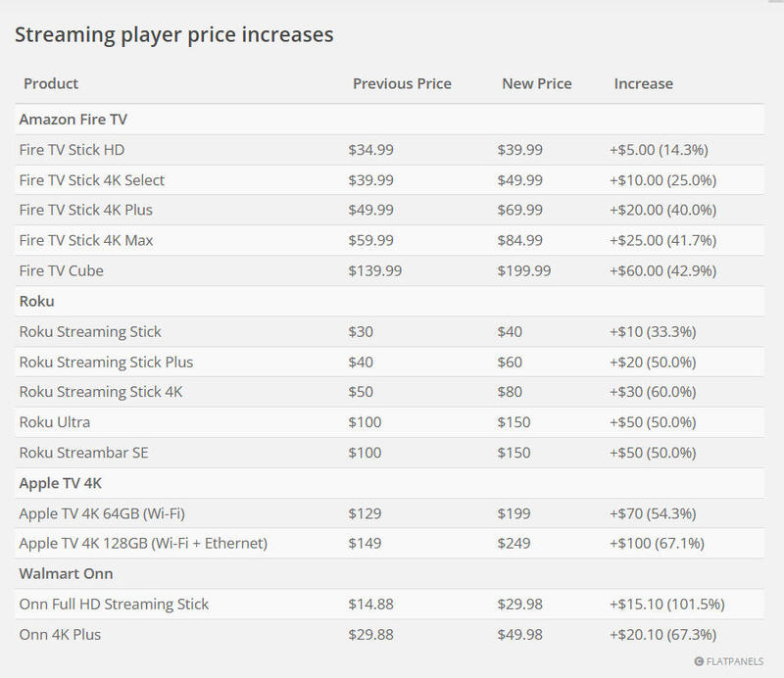Click the $34.99 previous price cell
This screenshot has width=784, height=678.
tap(371, 150)
